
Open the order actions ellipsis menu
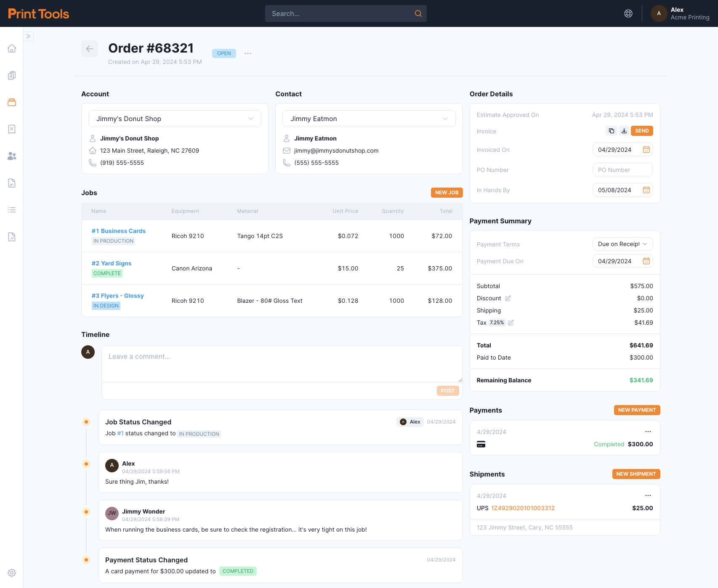pyautogui.click(x=247, y=53)
